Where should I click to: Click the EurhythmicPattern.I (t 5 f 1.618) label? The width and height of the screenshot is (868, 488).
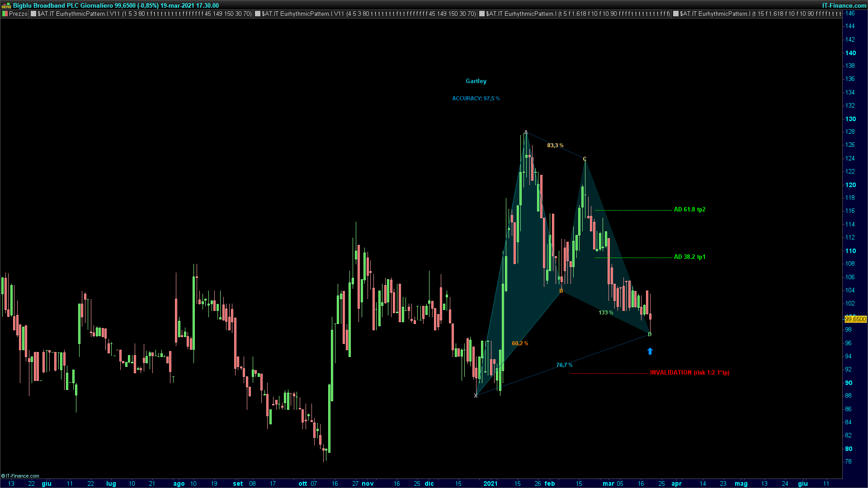578,14
